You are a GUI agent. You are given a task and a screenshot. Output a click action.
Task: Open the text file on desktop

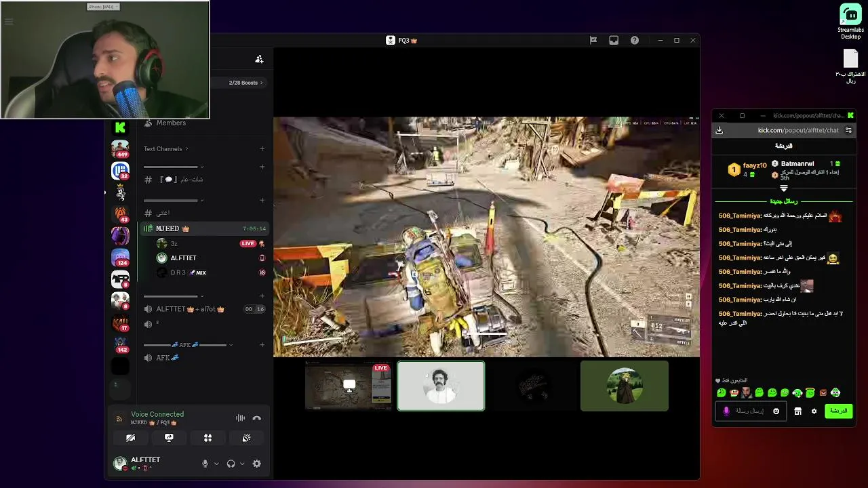[850, 66]
